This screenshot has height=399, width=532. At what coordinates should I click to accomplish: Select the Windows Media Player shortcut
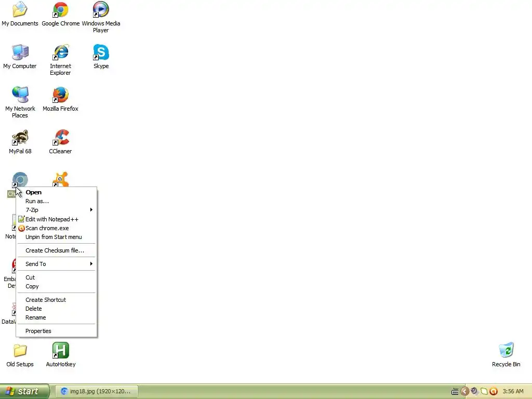point(101,17)
